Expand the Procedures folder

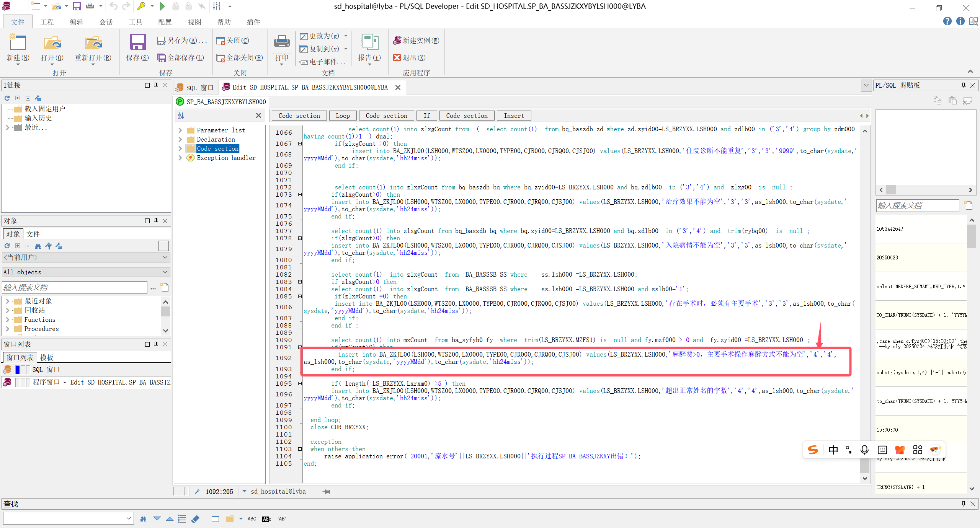coord(7,329)
